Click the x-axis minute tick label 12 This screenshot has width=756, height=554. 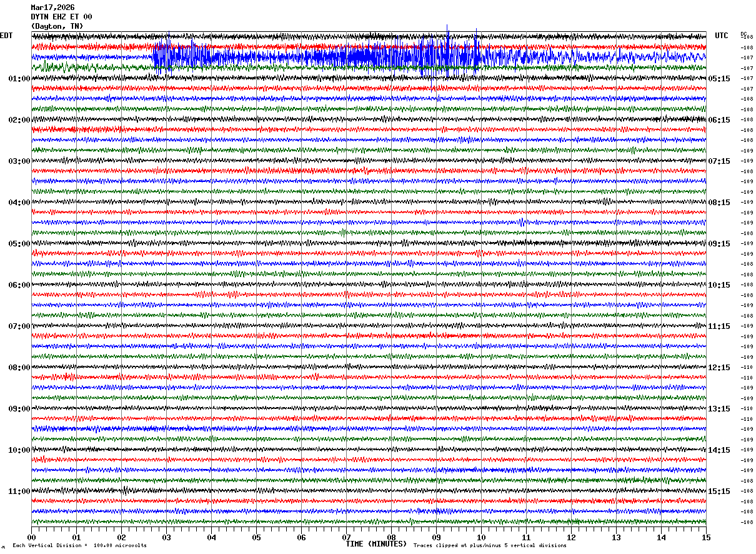(571, 537)
